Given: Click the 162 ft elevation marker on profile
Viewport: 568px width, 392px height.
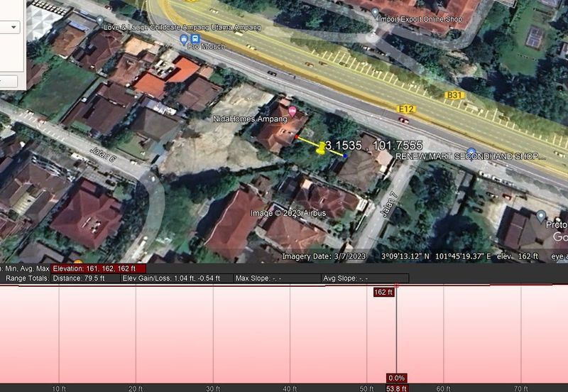Looking at the screenshot, I should [383, 292].
